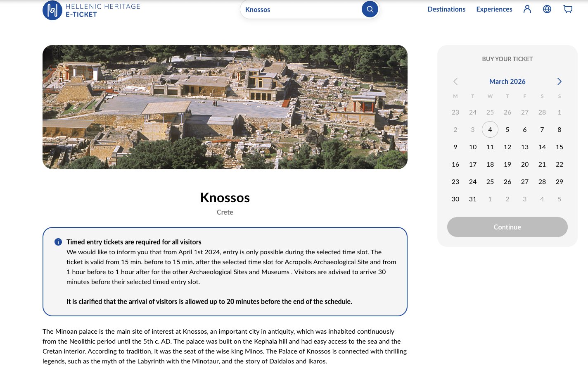This screenshot has width=588, height=368.
Task: Click the Hellenic Heritage logo icon
Action: (52, 10)
